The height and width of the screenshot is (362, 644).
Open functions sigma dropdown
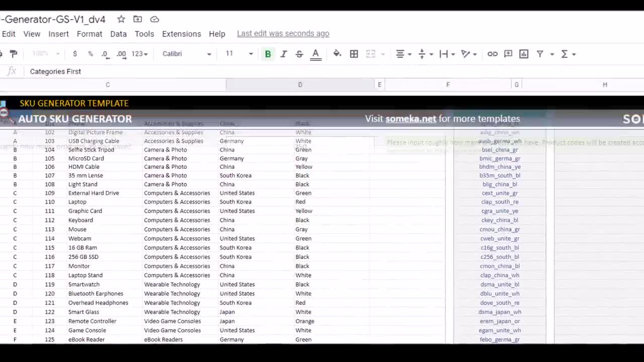coord(568,54)
